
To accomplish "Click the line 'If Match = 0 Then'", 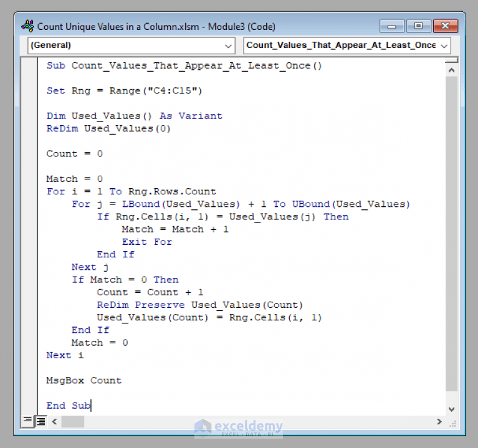I will (125, 280).
